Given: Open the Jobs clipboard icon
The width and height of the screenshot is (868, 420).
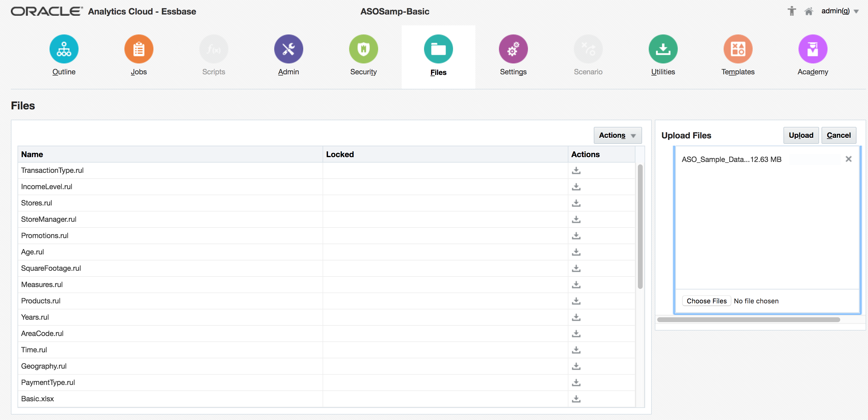Looking at the screenshot, I should (x=139, y=49).
